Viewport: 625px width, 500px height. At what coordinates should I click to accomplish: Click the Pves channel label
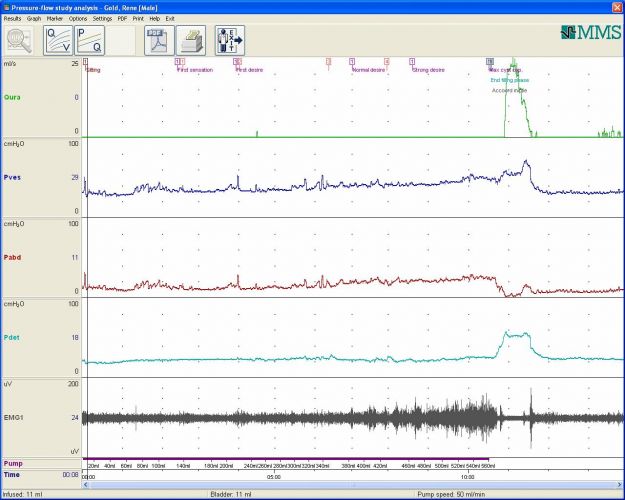[13, 177]
